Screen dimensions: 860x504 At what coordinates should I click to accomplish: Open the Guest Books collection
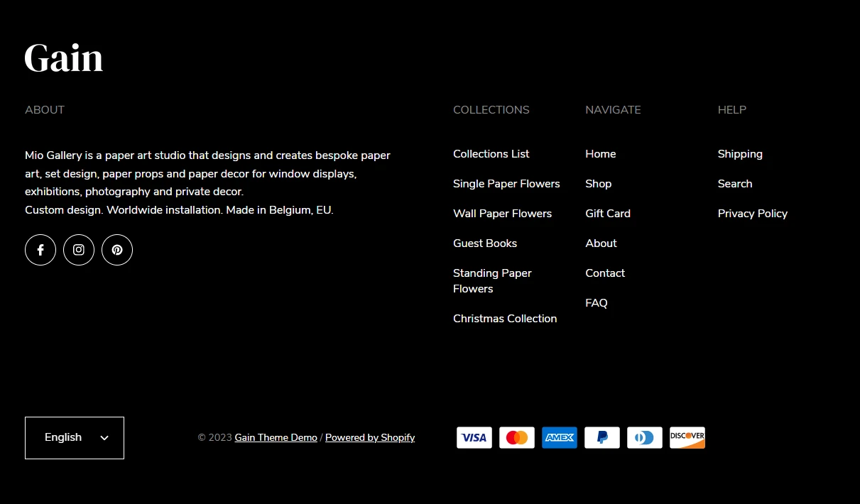click(x=485, y=243)
